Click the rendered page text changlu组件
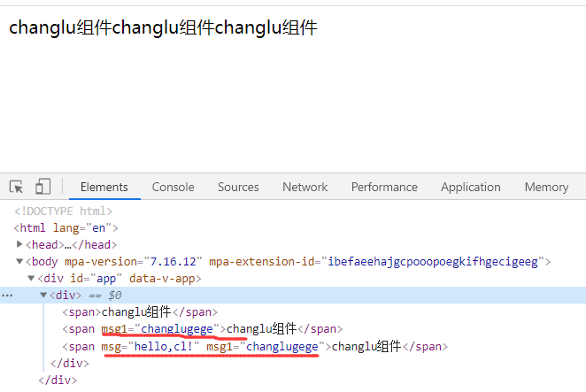 (163, 27)
